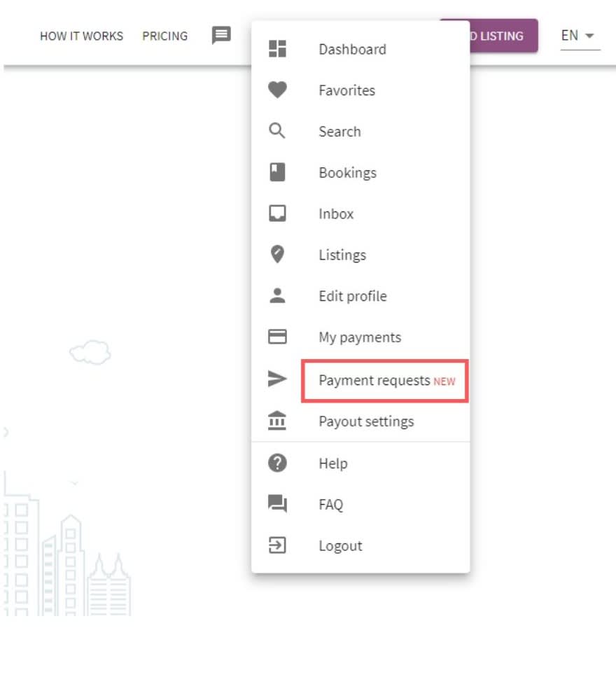Image resolution: width=616 pixels, height=691 pixels.
Task: Open Dashboard menu entry
Action: [x=360, y=49]
